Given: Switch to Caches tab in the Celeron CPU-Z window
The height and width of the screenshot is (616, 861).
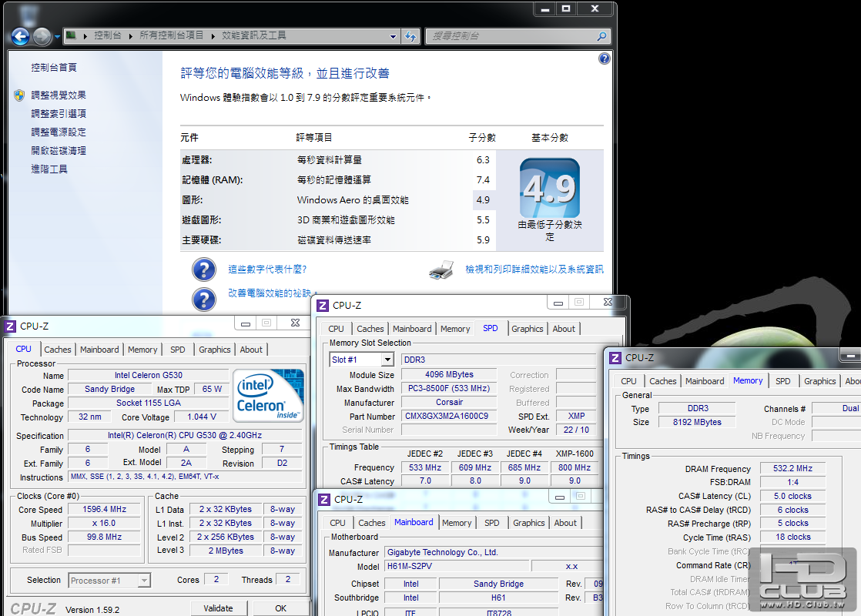Looking at the screenshot, I should [58, 350].
